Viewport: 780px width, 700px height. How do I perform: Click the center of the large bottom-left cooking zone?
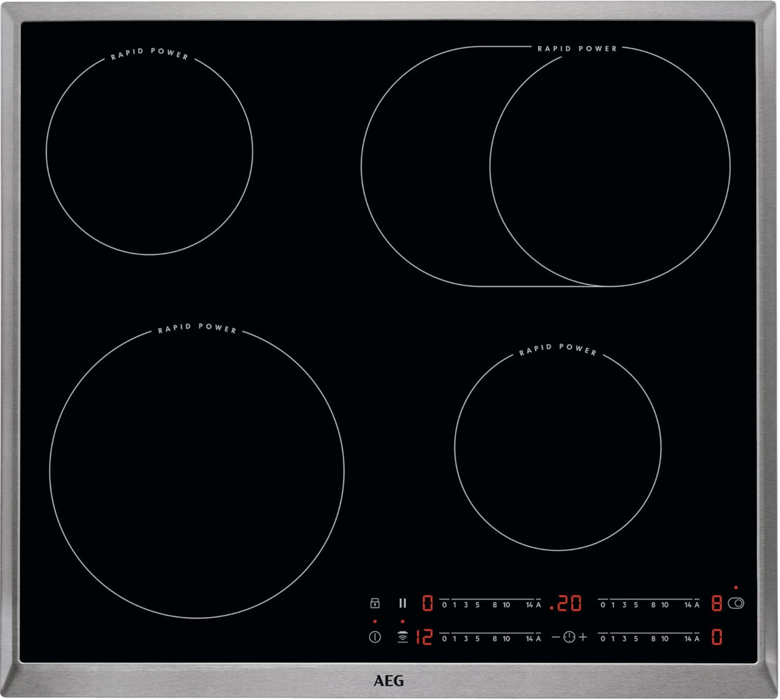pyautogui.click(x=197, y=472)
